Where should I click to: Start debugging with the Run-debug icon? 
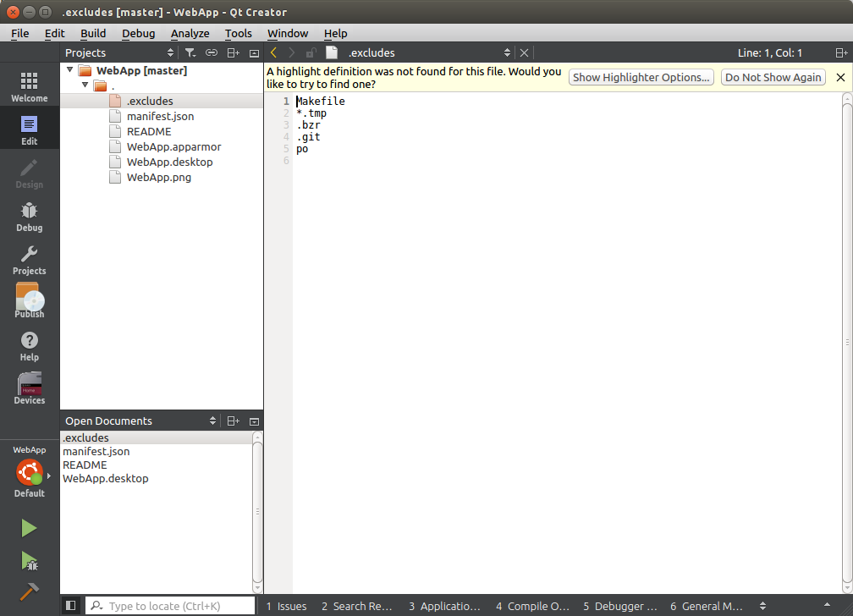[x=29, y=560]
